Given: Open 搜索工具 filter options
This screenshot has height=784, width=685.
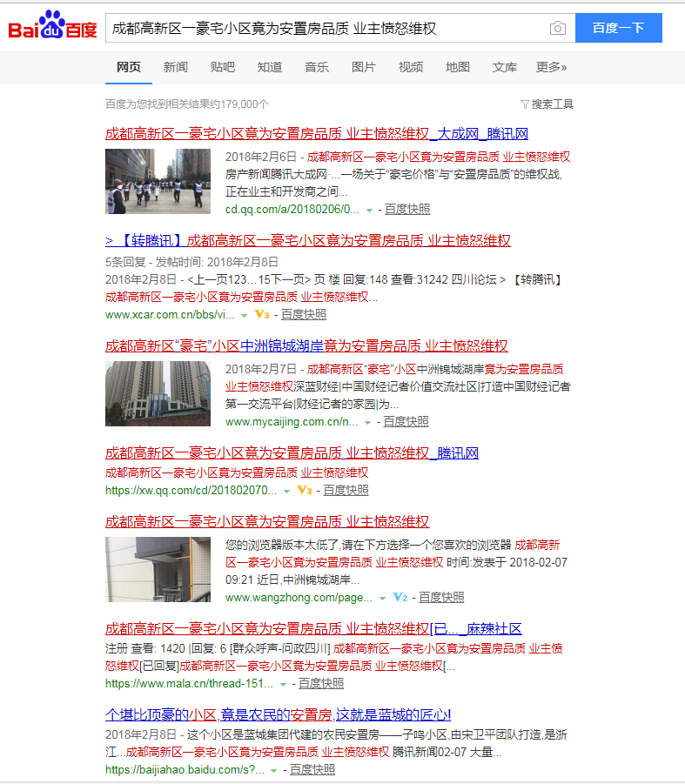Looking at the screenshot, I should [547, 104].
